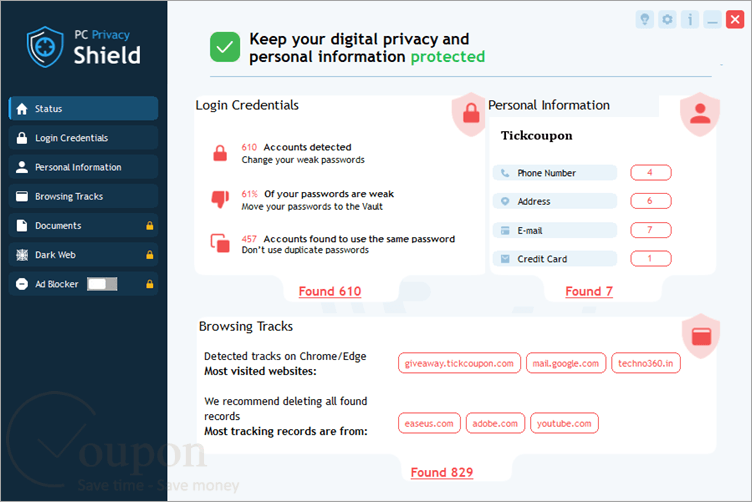
Task: Open settings via the gear icon
Action: (667, 20)
